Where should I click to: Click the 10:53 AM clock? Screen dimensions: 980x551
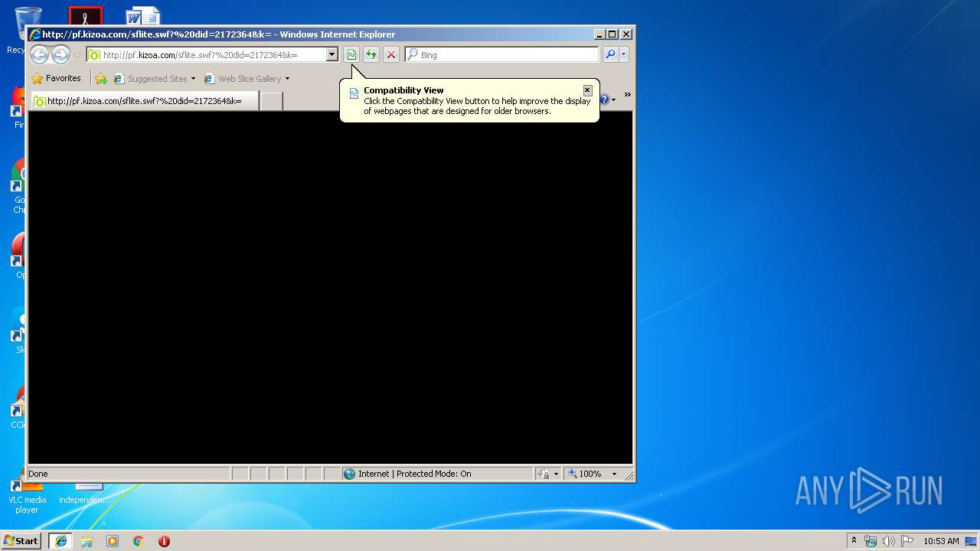(x=941, y=541)
